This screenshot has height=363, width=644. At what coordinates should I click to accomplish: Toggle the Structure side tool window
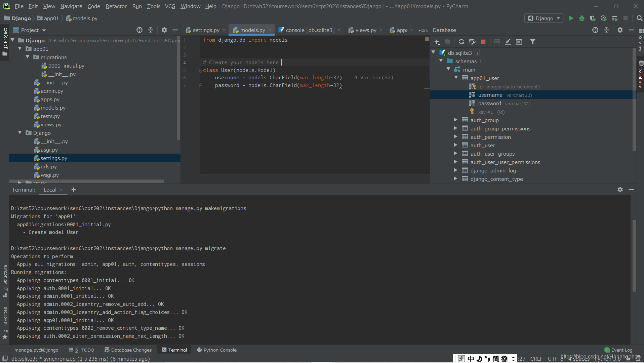click(5, 281)
